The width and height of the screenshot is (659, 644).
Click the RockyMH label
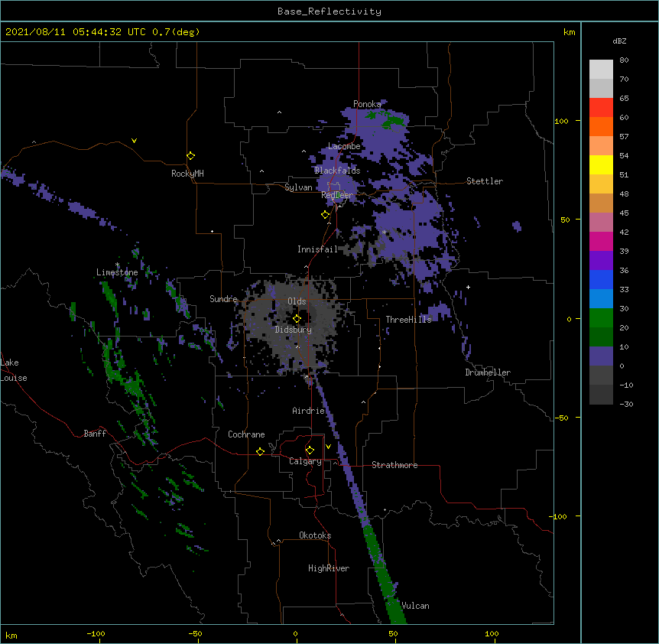pyautogui.click(x=187, y=174)
